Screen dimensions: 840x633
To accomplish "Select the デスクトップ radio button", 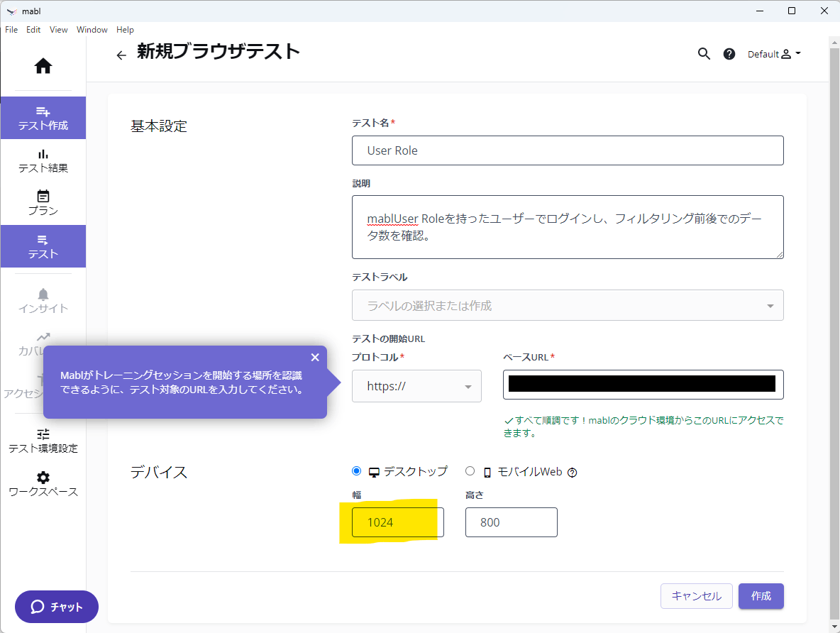I will 356,470.
